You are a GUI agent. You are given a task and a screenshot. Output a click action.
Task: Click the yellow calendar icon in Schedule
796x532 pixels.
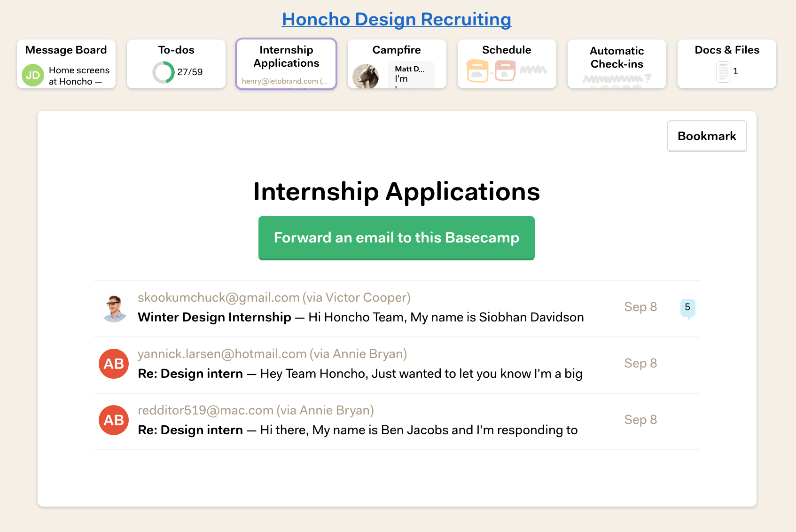point(477,71)
